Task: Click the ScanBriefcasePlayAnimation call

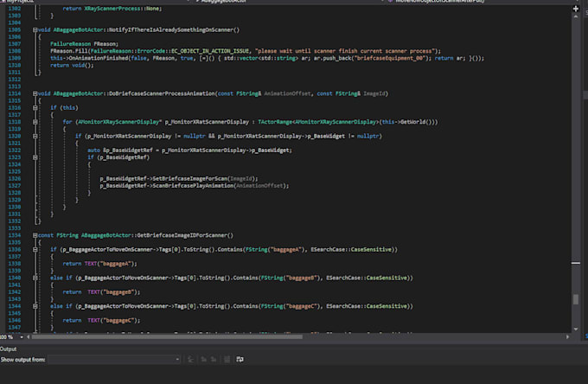Action: [x=195, y=186]
